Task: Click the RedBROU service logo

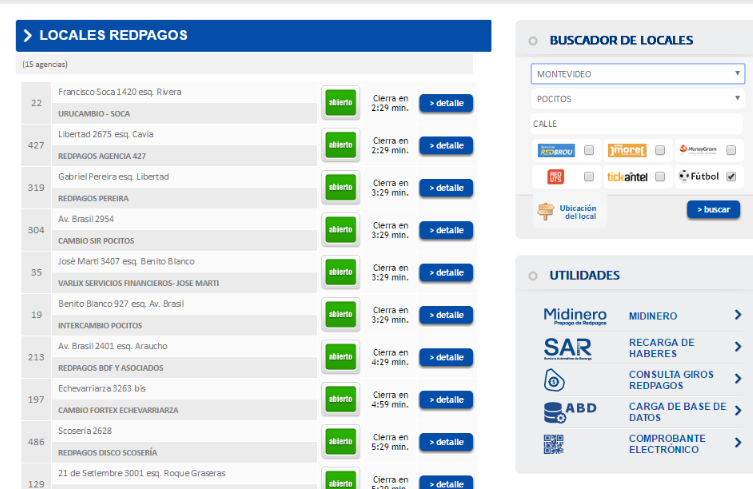Action: click(556, 151)
